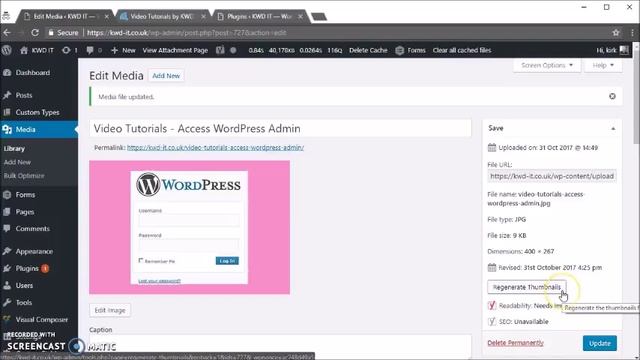This screenshot has height=360, width=640.
Task: Click the Regenerate Thumbnails button
Action: pos(527,287)
